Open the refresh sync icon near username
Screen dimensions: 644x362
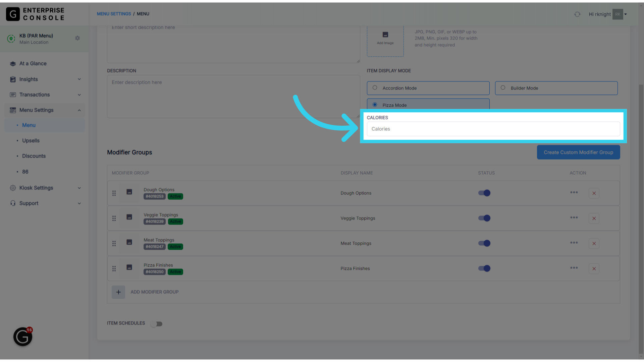[577, 14]
